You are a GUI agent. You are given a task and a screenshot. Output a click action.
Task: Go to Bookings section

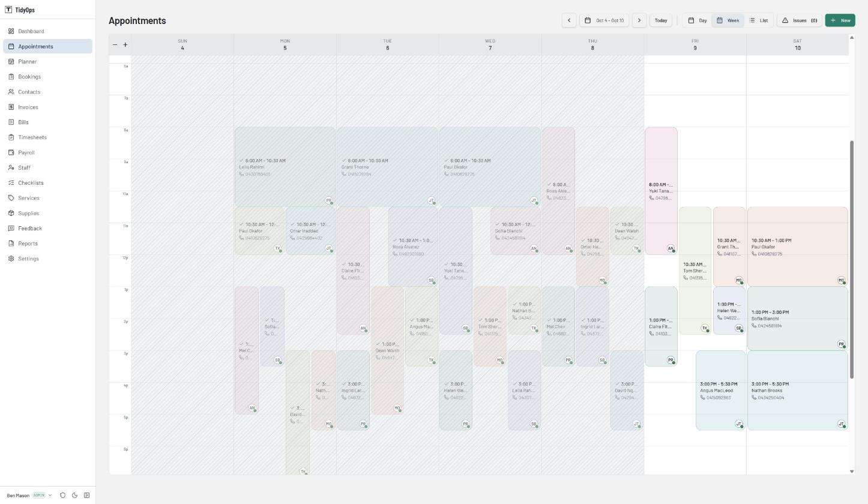(x=47, y=77)
